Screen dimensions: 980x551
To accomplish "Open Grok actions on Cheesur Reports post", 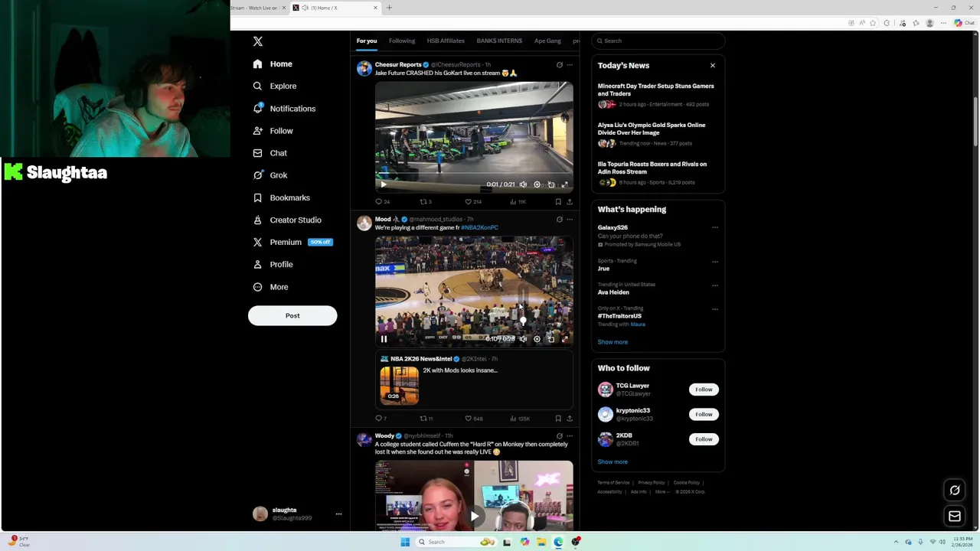I will pos(559,65).
